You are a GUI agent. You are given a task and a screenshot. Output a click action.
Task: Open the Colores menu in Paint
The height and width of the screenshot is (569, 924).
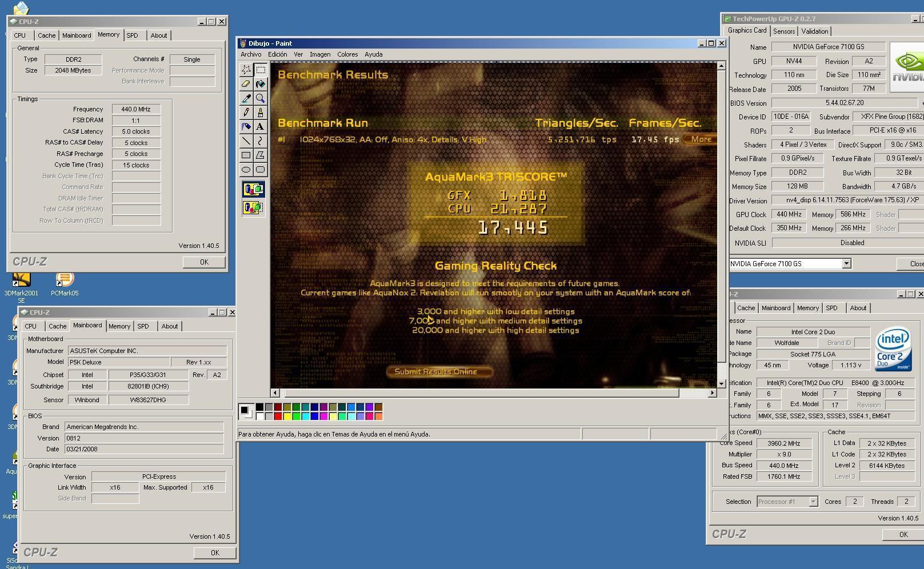tap(347, 54)
